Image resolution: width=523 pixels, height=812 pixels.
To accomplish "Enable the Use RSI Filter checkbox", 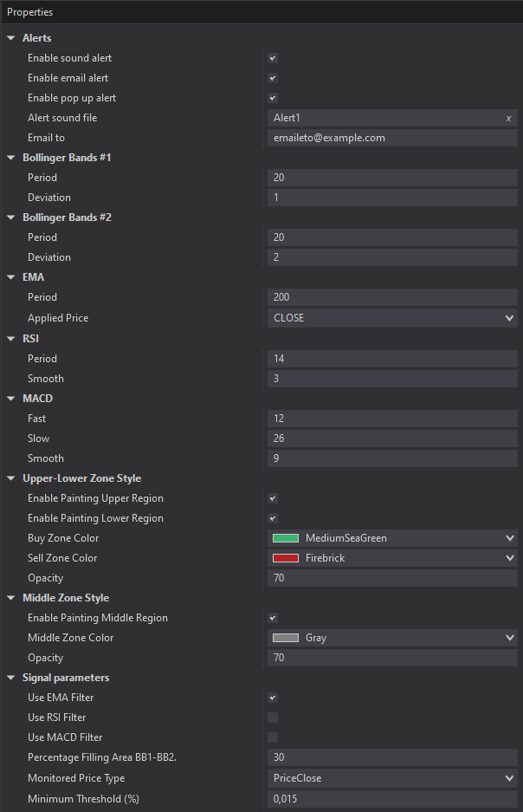I will pos(273,718).
